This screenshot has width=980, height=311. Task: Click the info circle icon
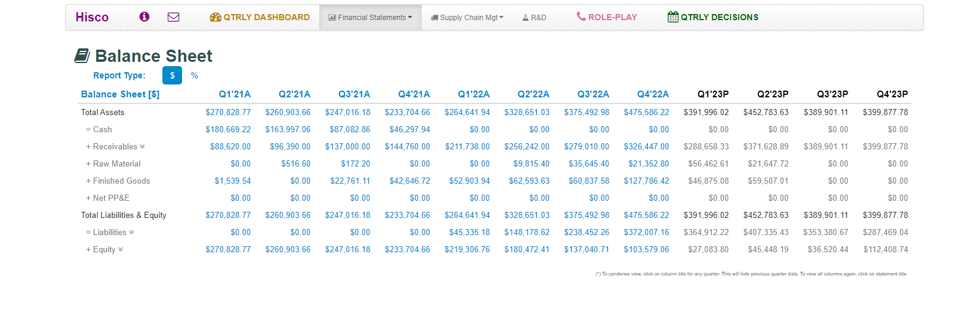pos(144,17)
